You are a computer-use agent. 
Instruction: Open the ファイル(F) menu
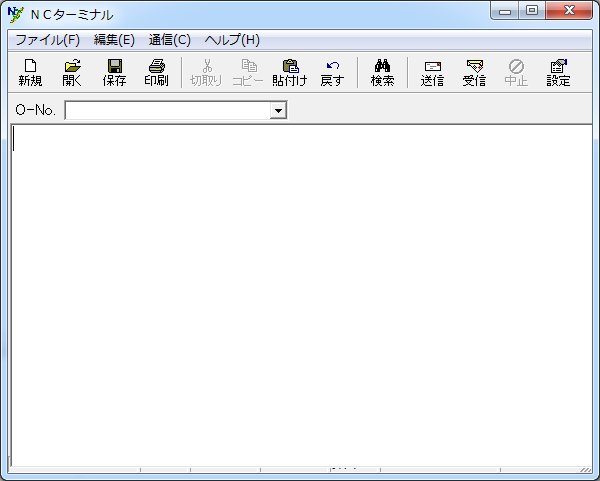click(47, 40)
